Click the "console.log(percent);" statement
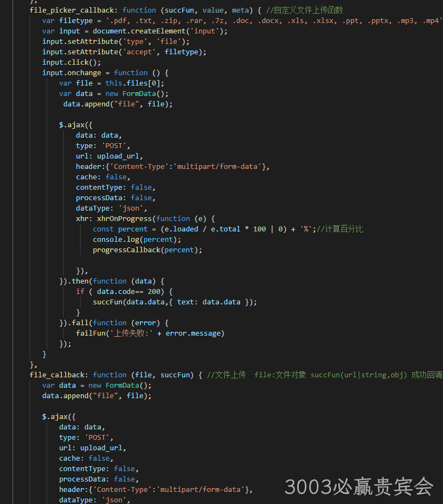The width and height of the screenshot is (443, 504). 137,240
